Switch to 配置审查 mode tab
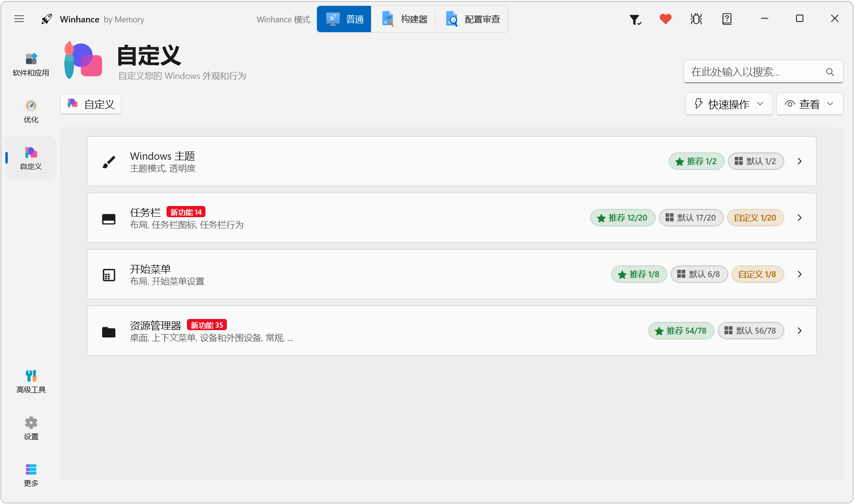Viewport: 854px width, 504px height. coord(472,19)
